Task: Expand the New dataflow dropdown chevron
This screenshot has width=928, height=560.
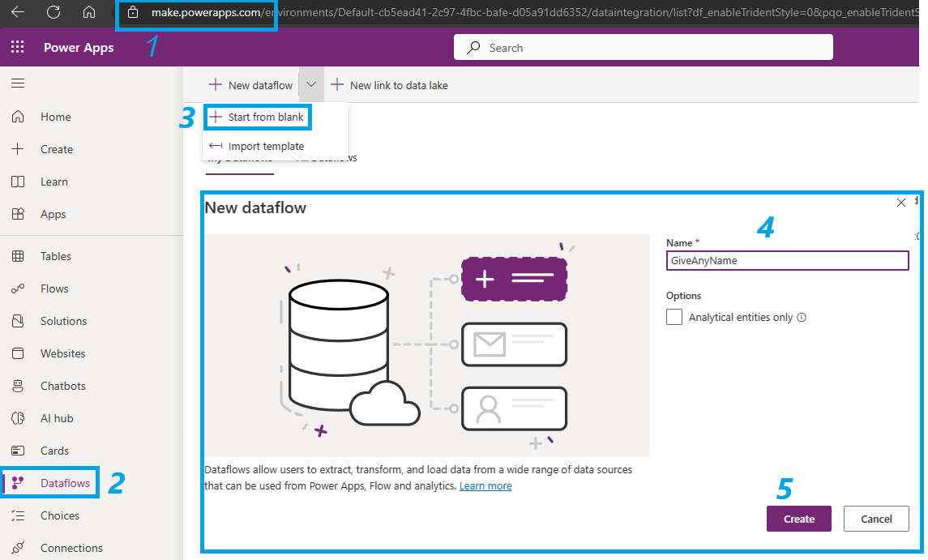Action: pos(310,85)
